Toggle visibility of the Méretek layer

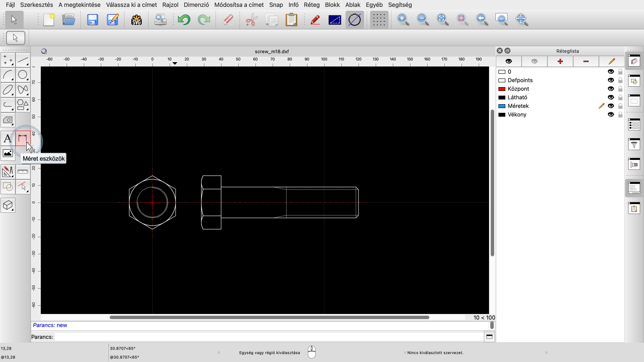(611, 106)
